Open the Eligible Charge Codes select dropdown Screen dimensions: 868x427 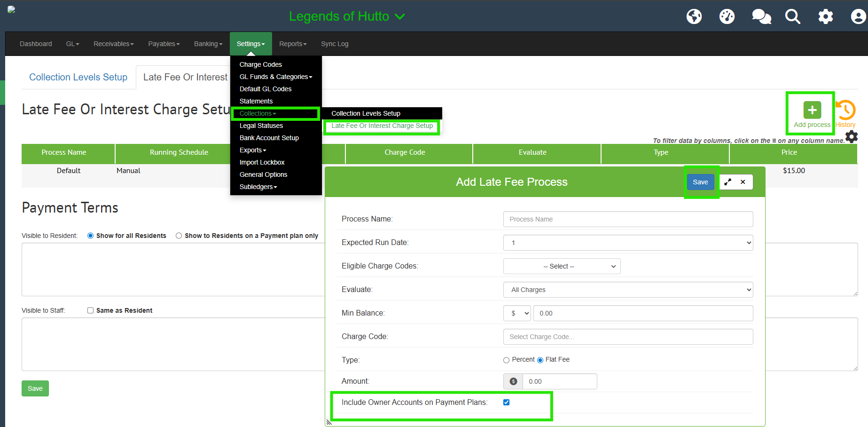(562, 266)
